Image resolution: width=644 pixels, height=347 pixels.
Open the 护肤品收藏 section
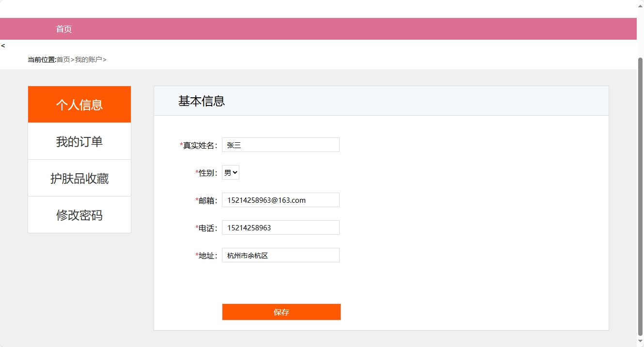coord(79,178)
